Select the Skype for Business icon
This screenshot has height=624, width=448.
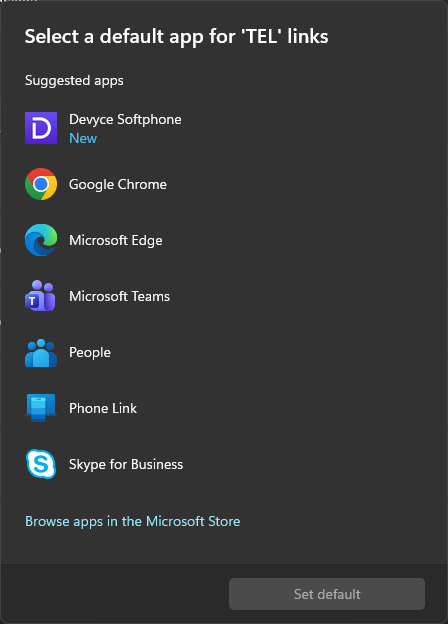(41, 464)
